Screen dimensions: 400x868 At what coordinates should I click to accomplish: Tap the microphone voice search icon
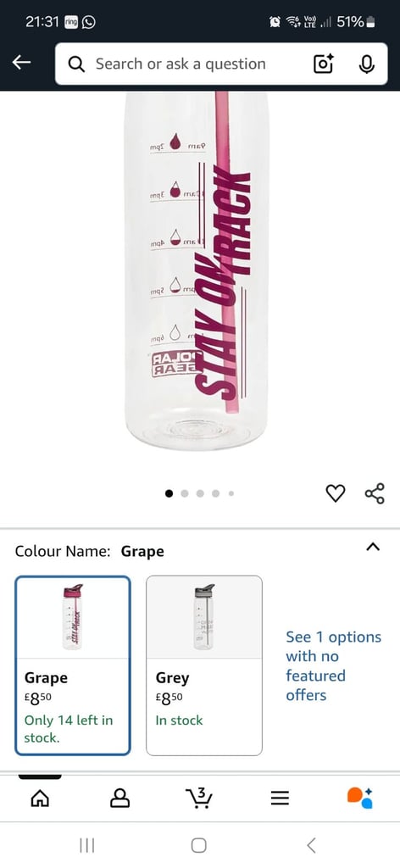pyautogui.click(x=366, y=64)
